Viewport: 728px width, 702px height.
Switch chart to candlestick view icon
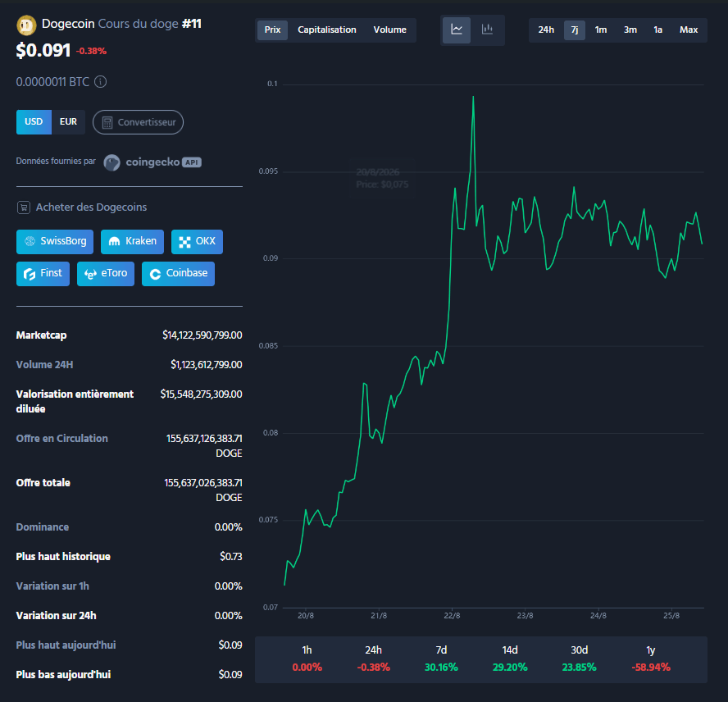(x=487, y=30)
